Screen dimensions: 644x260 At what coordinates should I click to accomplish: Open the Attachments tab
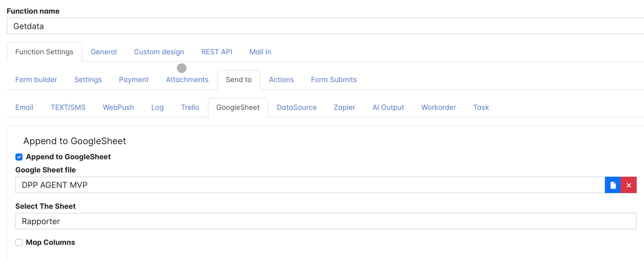pos(187,80)
